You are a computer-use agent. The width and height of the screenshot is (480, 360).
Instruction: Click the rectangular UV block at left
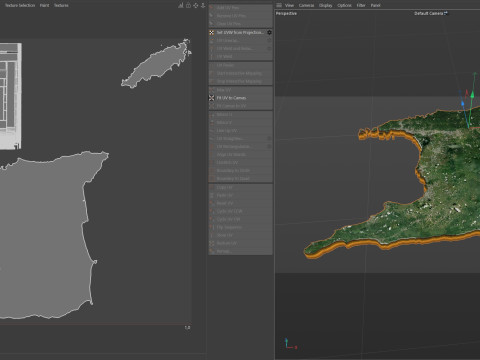(11, 96)
